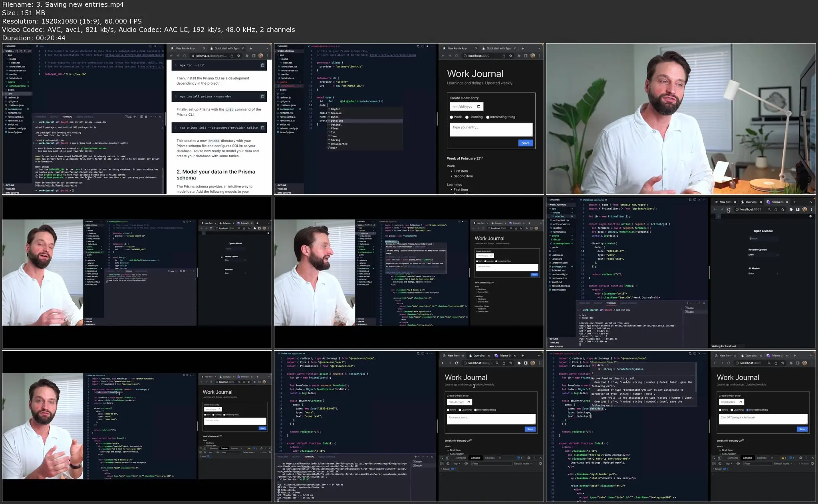This screenshot has height=504, width=818.
Task: Expand NPM SCRIPTS section in Prisma Studio frame
Action: [556, 346]
